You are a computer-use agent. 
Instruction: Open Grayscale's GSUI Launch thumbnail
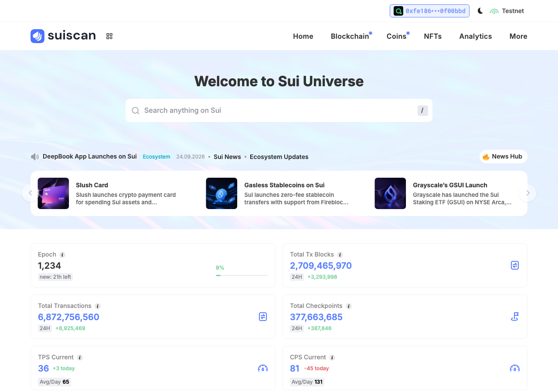point(390,193)
